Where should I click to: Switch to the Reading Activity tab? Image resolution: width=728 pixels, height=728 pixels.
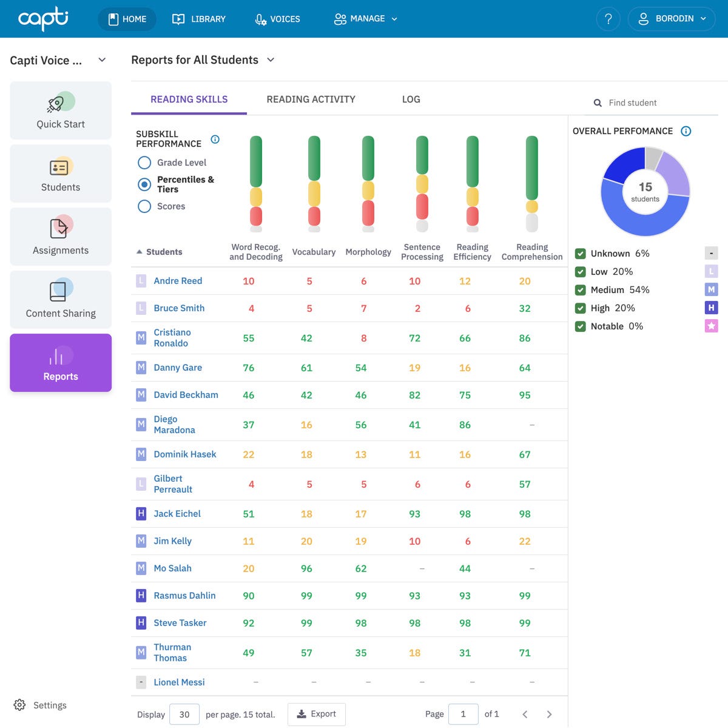(311, 99)
